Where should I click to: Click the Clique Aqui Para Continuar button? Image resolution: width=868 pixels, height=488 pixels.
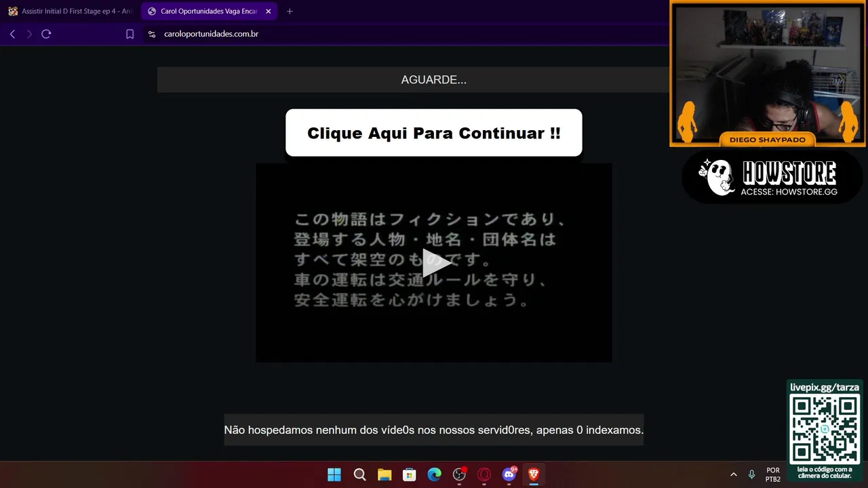pyautogui.click(x=434, y=133)
